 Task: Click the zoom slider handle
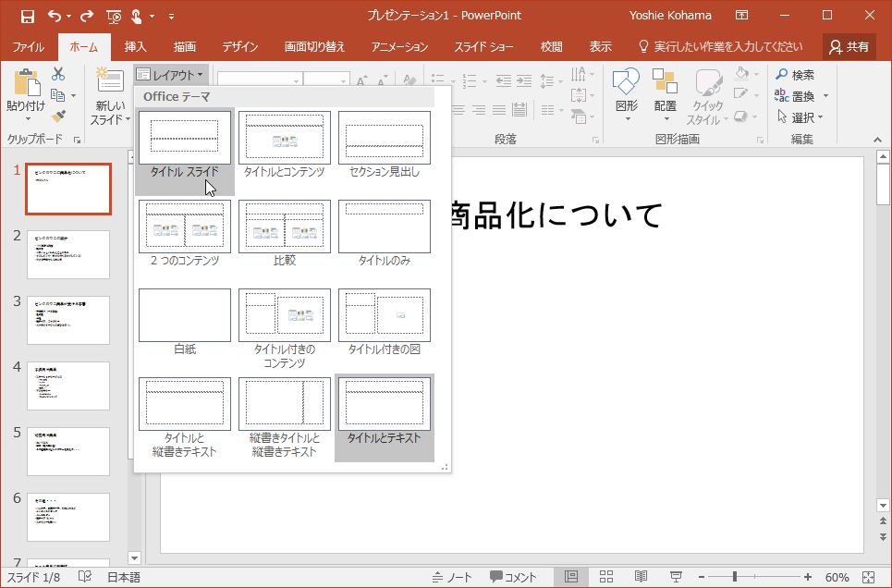tap(736, 577)
